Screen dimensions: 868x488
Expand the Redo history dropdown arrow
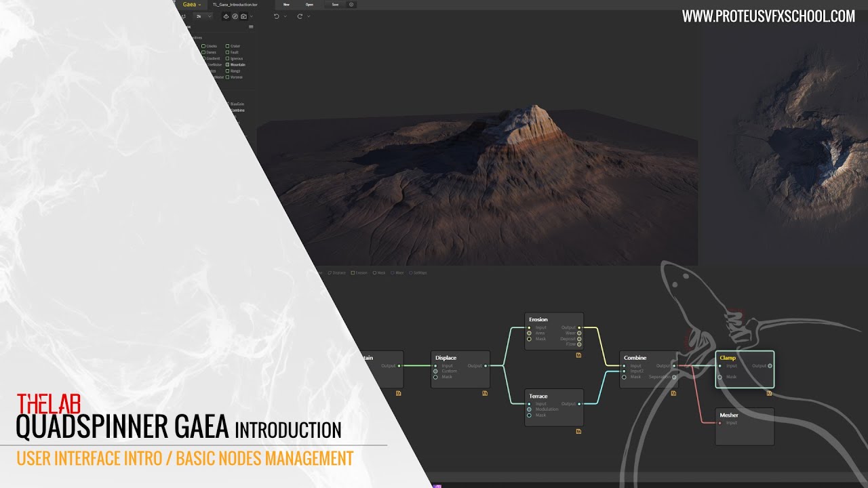(x=309, y=16)
